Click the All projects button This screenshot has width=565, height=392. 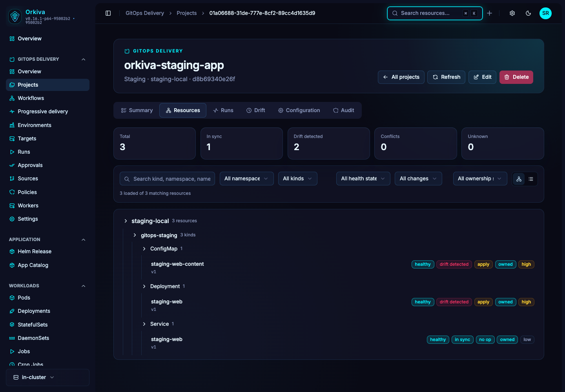point(401,77)
